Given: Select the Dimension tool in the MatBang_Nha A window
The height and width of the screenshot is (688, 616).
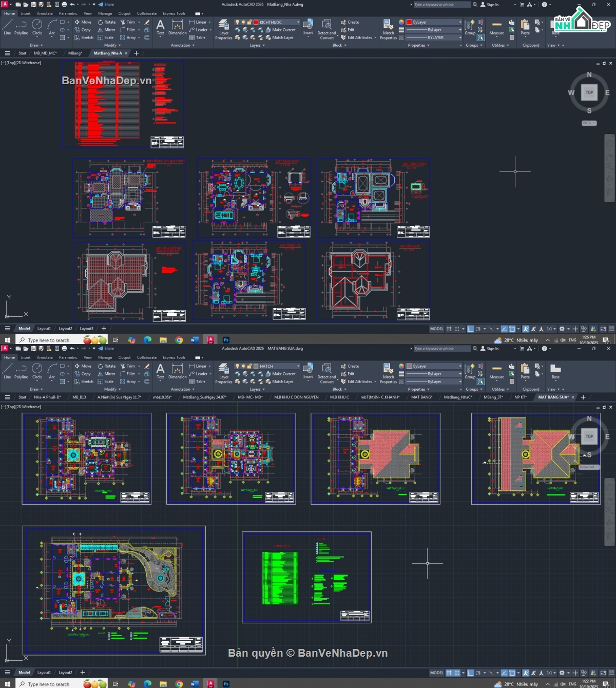Looking at the screenshot, I should [x=177, y=27].
